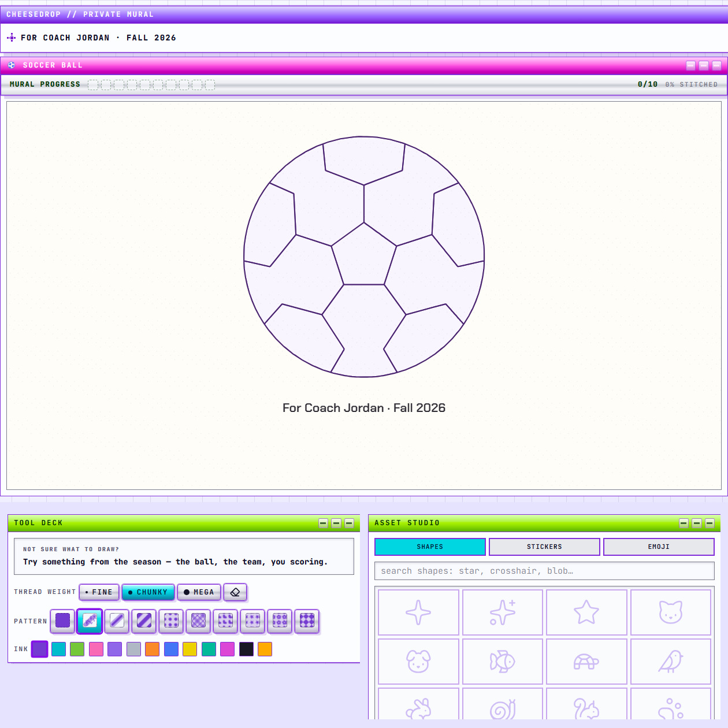Select the blue ink swatch
Screen dimensions: 728x728
(171, 649)
